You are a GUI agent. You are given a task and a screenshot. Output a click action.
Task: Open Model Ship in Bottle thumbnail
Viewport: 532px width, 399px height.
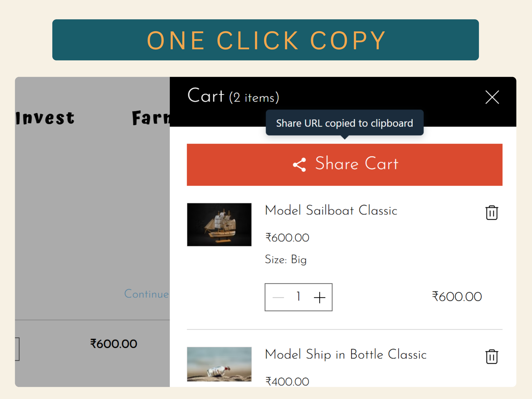[219, 364]
